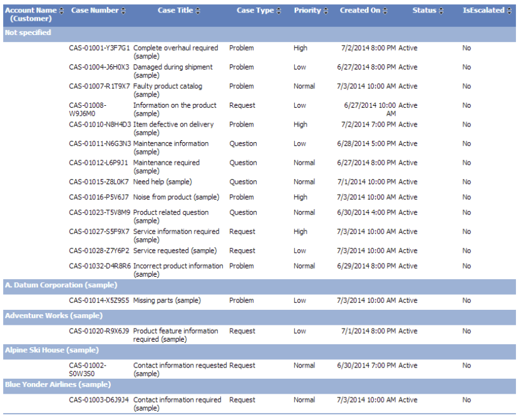
Task: Click the Case Title header text
Action: click(175, 10)
